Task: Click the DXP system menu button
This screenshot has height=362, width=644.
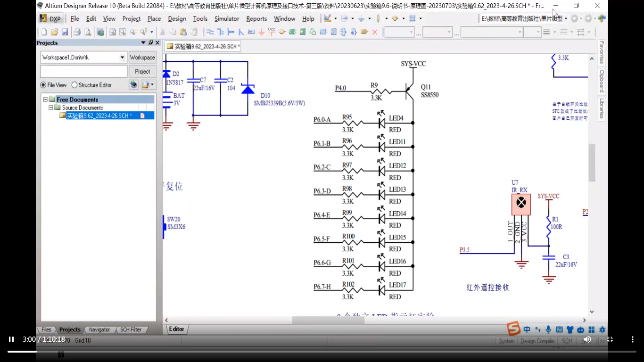Action: [x=50, y=19]
